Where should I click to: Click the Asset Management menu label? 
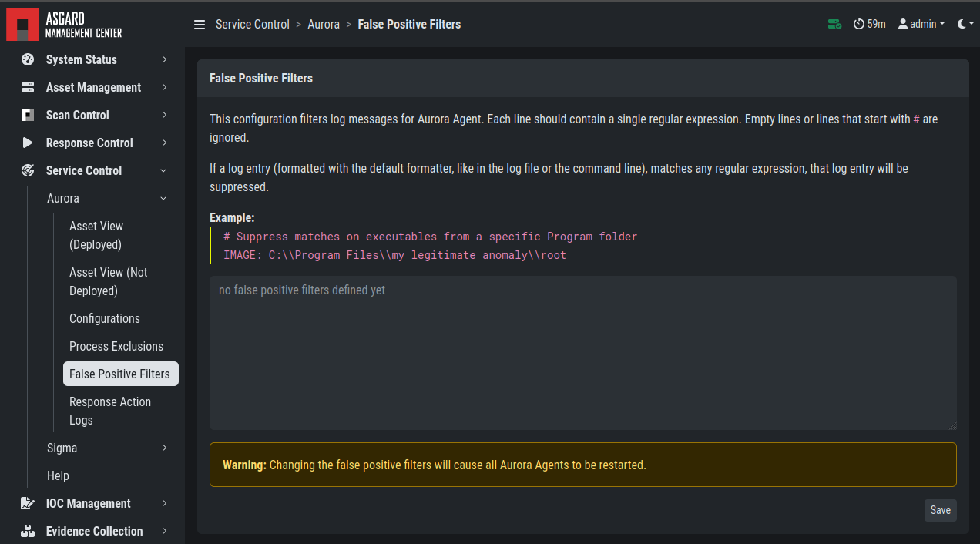click(93, 87)
